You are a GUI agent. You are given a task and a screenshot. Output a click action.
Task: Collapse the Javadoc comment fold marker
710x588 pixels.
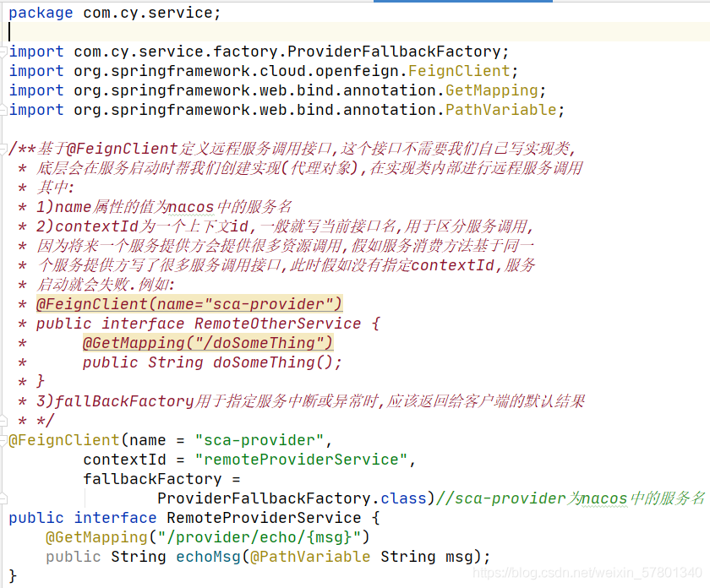5,149
